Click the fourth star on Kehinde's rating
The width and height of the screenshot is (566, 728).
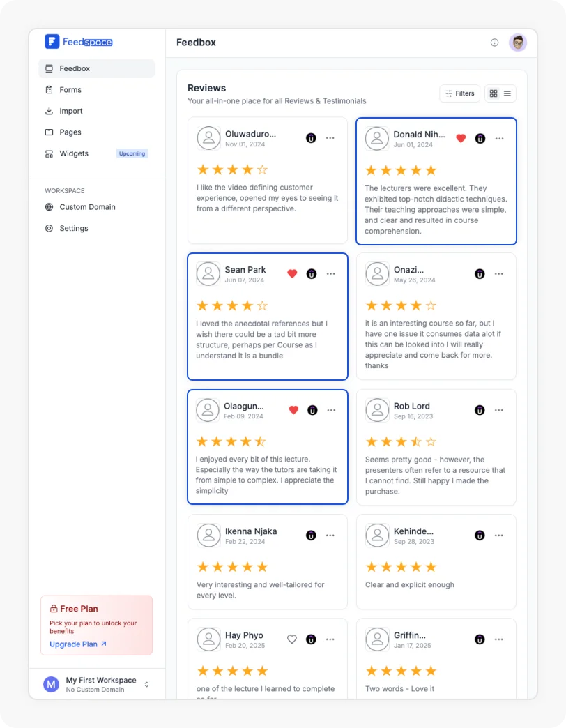tap(417, 567)
